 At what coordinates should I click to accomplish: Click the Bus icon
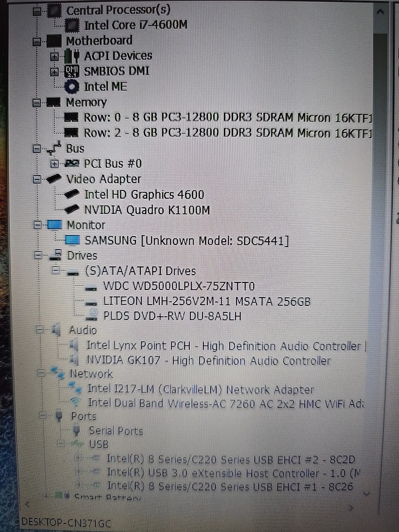point(54,149)
